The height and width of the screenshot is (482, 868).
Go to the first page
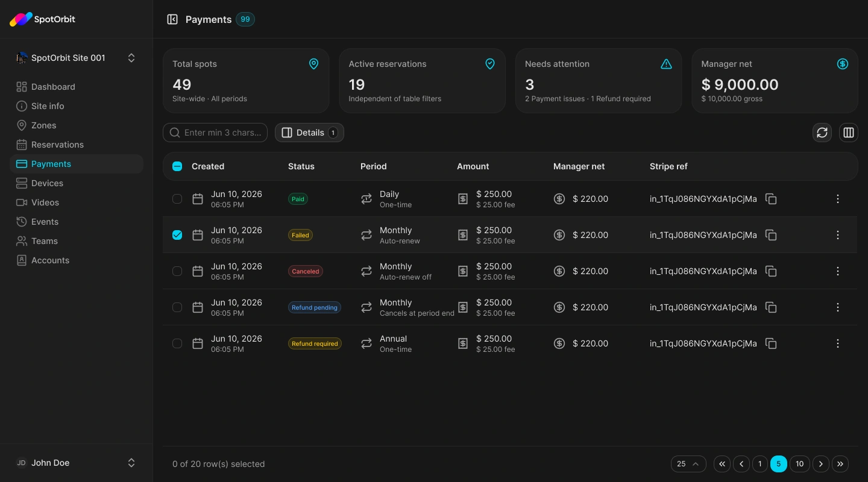point(722,464)
